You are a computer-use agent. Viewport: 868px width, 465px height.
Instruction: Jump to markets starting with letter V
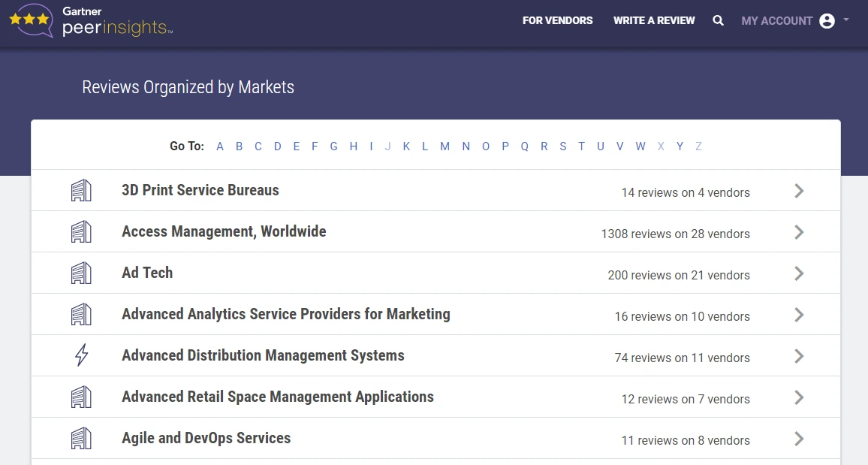619,146
